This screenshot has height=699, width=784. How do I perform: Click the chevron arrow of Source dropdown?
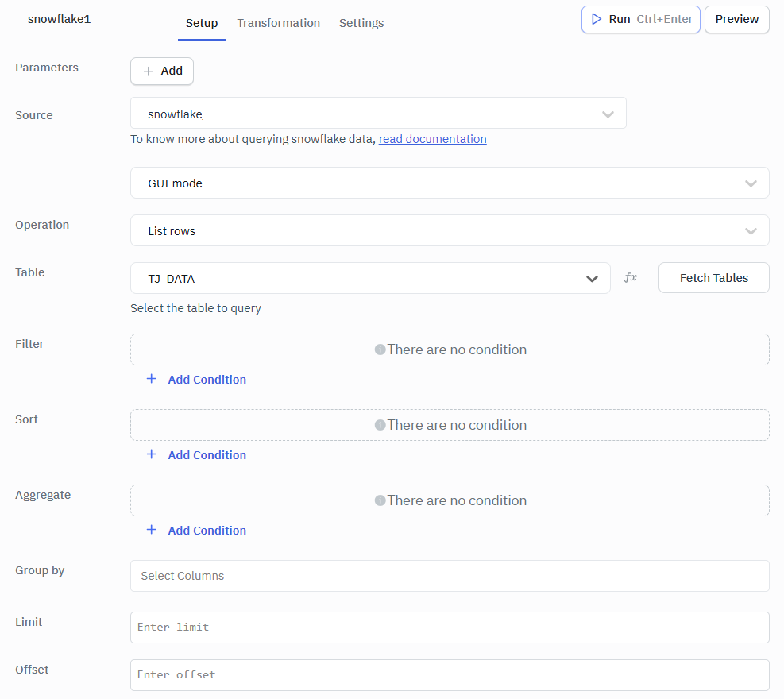608,114
